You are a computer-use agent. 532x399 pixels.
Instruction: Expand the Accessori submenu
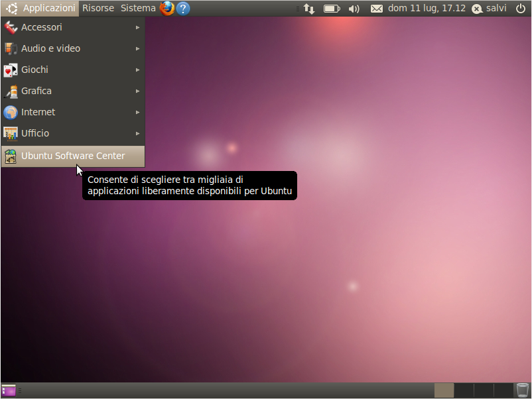(x=73, y=27)
